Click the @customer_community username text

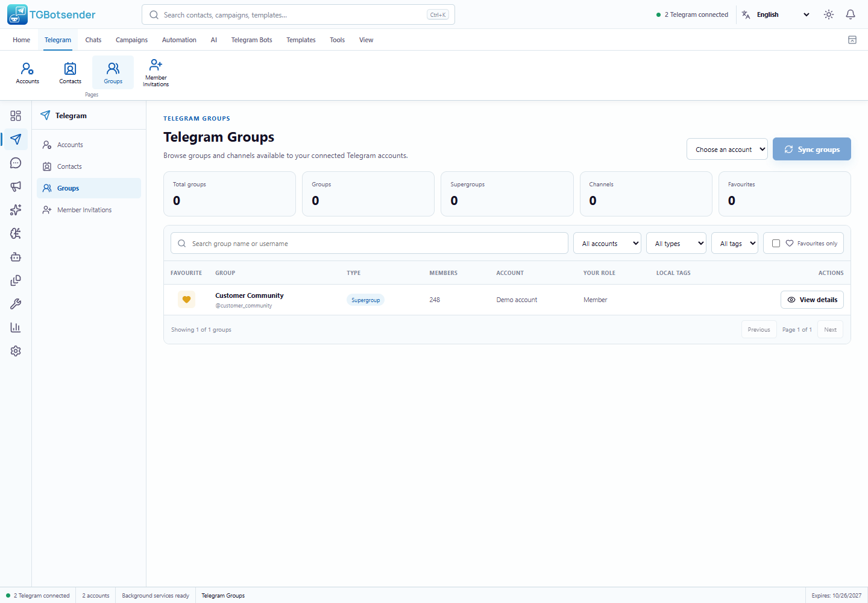click(244, 306)
